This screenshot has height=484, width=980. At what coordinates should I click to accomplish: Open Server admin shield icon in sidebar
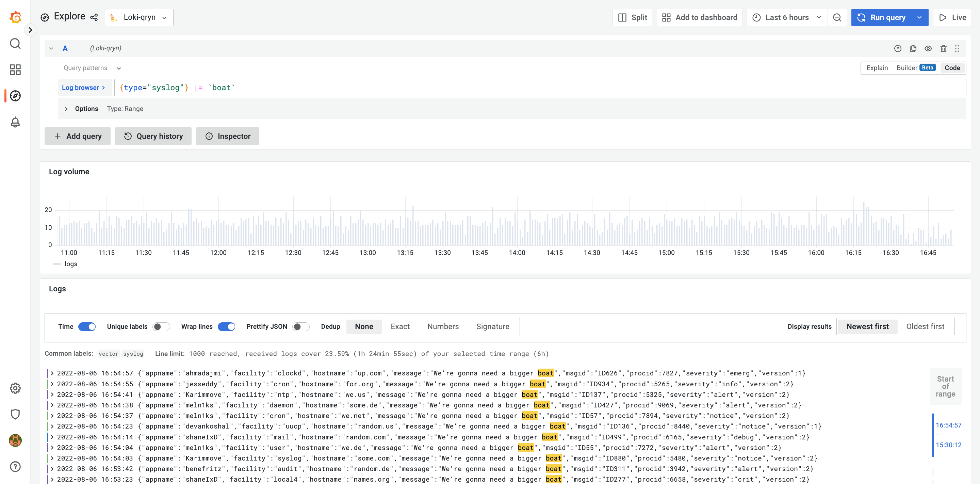[15, 414]
